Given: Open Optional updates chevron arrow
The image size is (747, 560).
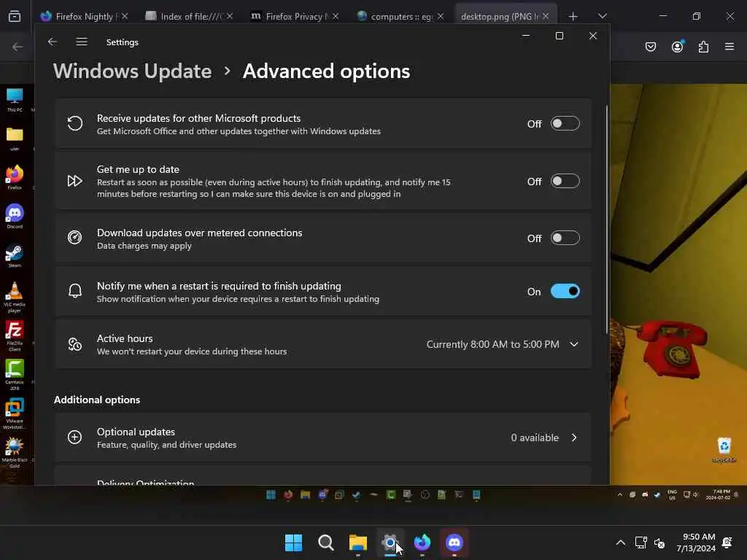Looking at the screenshot, I should click(x=574, y=437).
